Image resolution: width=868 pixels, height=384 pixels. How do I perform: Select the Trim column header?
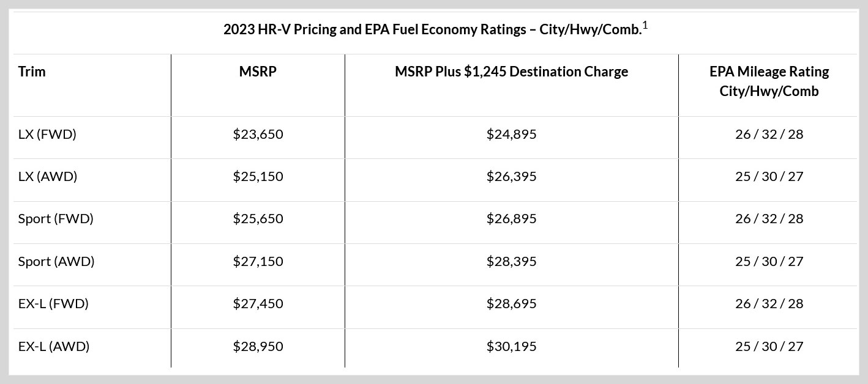pos(32,72)
